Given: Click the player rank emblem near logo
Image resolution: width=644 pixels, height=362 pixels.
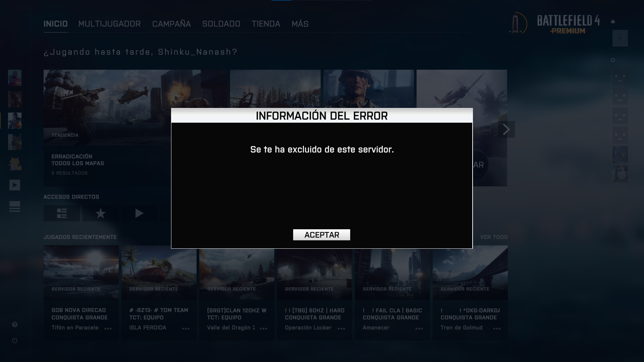Looking at the screenshot, I should 518,23.
